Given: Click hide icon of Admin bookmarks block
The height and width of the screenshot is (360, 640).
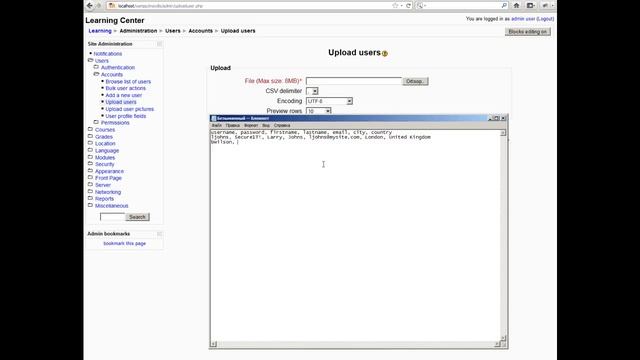Looking at the screenshot, I should pyautogui.click(x=160, y=234).
